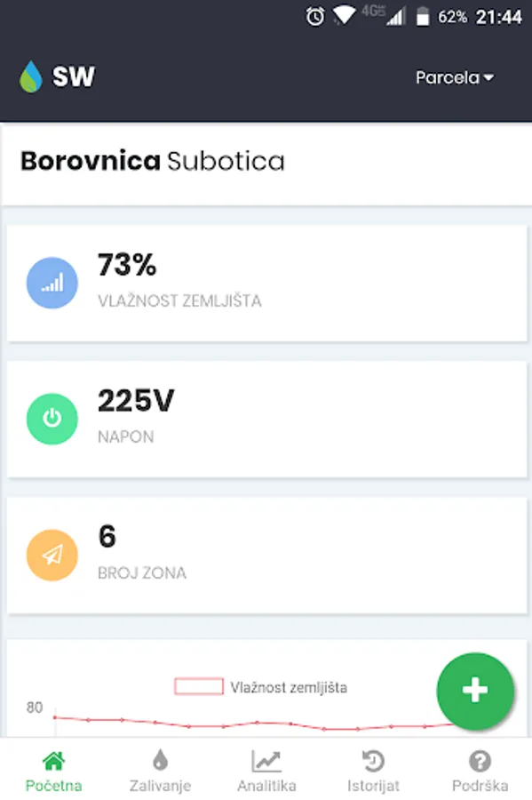The width and height of the screenshot is (532, 800).
Task: Select the signal-bars moisture icon on the 73% card
Action: click(x=52, y=283)
